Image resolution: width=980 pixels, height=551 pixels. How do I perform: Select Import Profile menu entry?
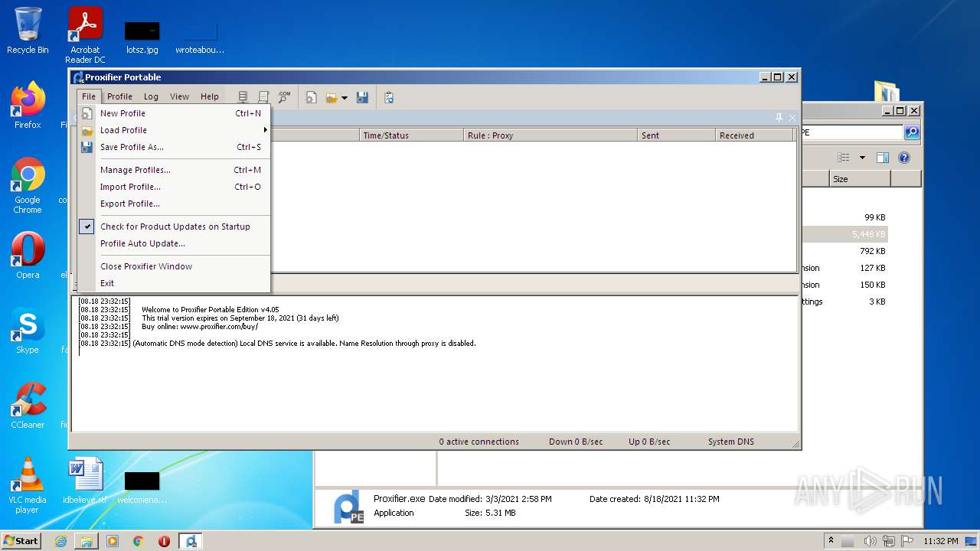point(174,187)
